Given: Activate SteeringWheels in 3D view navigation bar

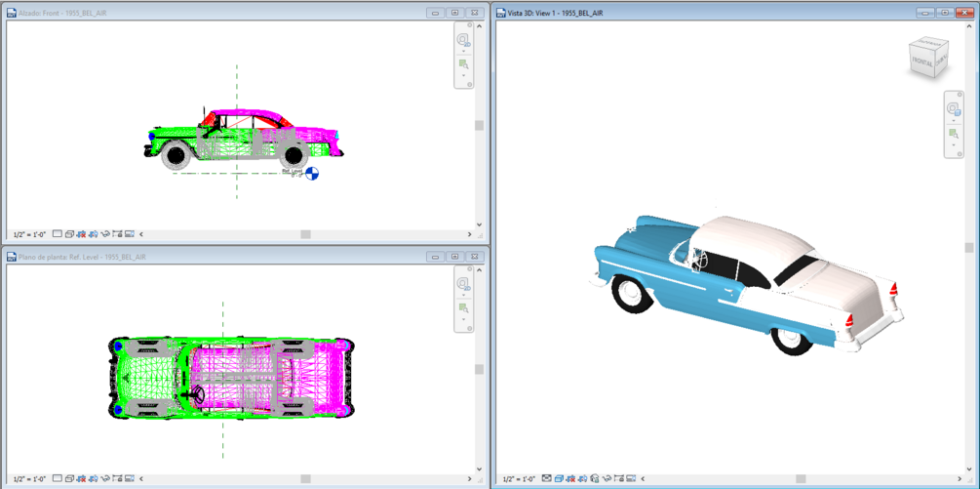Looking at the screenshot, I should tap(954, 108).
